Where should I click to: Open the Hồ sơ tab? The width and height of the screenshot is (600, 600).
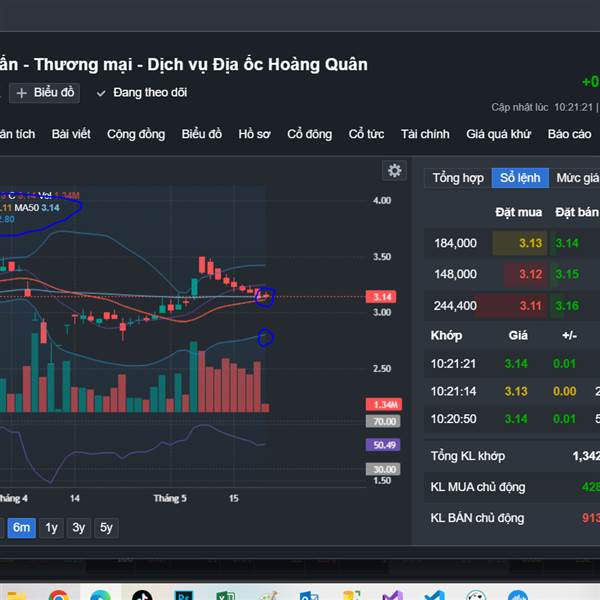click(x=254, y=134)
